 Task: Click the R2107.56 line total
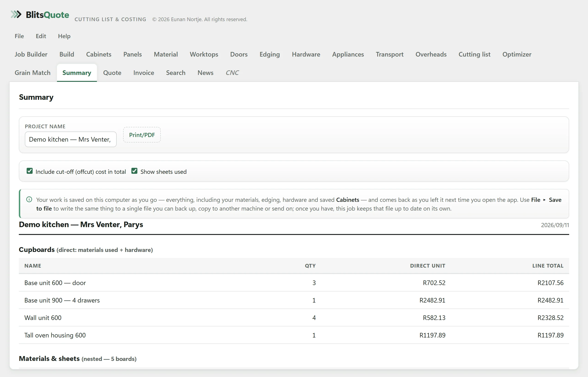tap(551, 283)
